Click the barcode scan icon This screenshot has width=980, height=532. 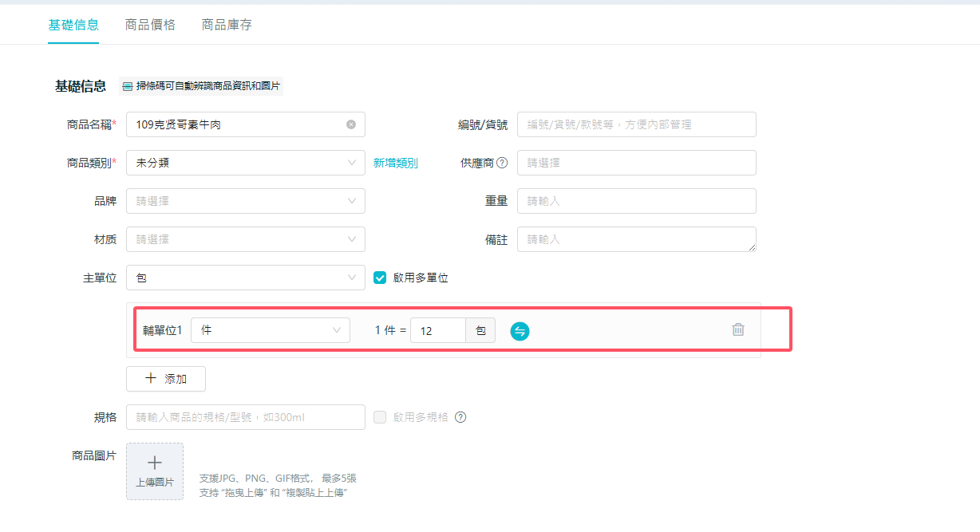[x=128, y=86]
